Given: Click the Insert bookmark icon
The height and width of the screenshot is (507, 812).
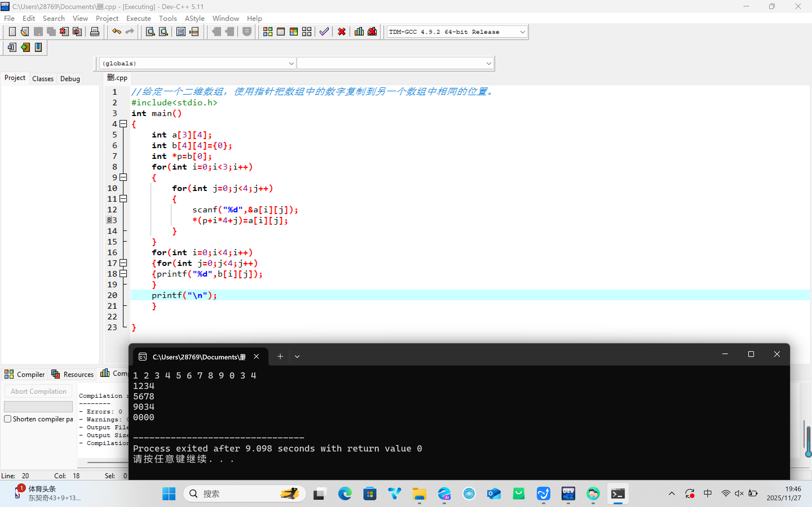Looking at the screenshot, I should (x=25, y=47).
